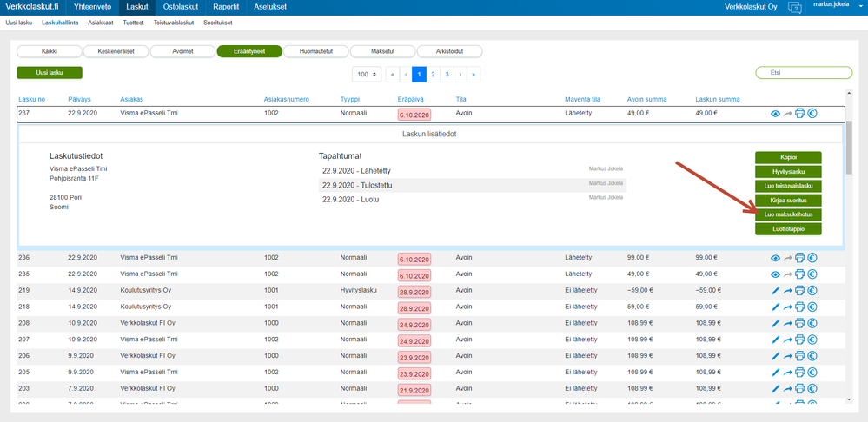Viewport: 868px width, 422px height.
Task: Select the Erääntyneet filter pill
Action: pos(249,51)
